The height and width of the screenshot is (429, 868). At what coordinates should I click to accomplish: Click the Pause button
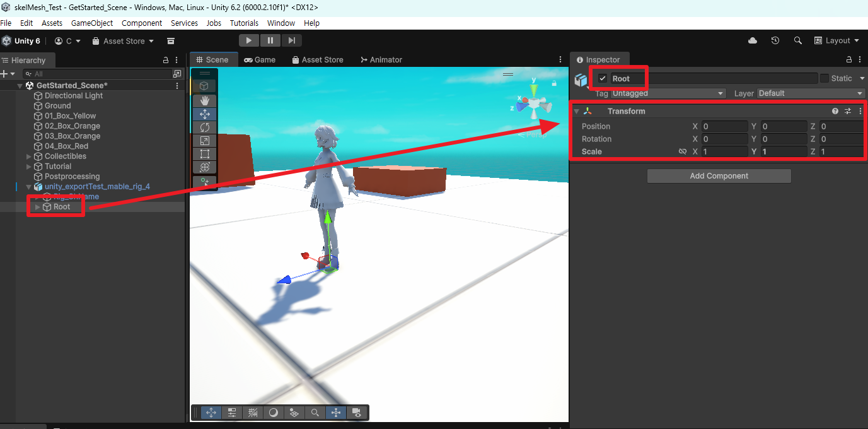click(x=270, y=40)
